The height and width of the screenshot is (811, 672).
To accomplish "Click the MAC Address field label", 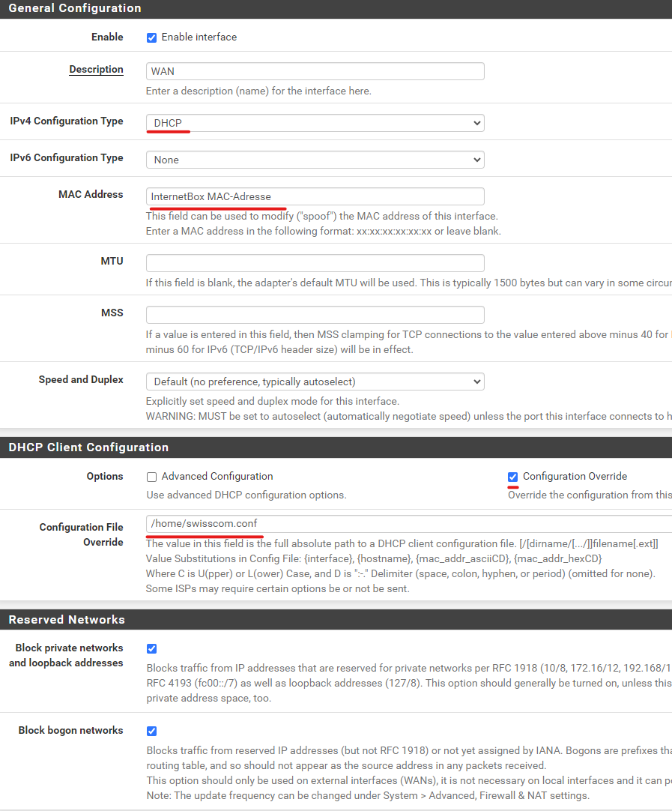I will click(91, 194).
